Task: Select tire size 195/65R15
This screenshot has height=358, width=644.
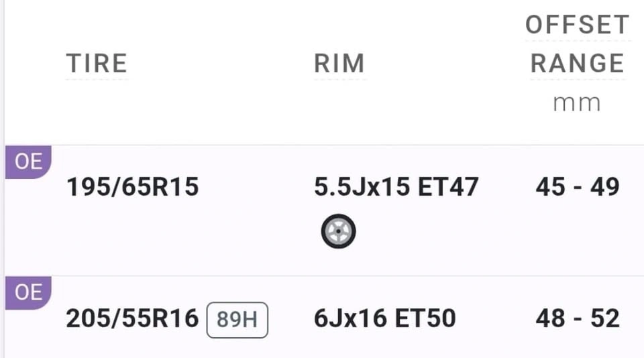Action: pyautogui.click(x=133, y=187)
